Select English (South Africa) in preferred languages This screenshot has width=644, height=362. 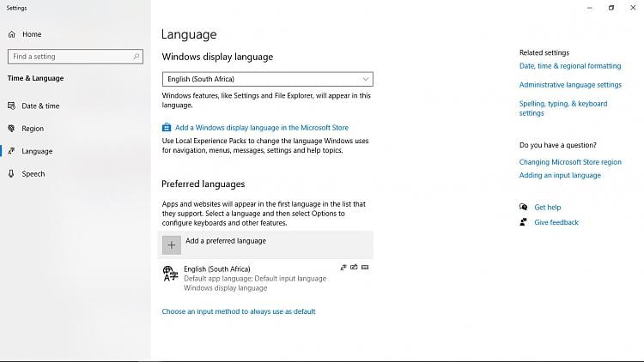coord(265,278)
